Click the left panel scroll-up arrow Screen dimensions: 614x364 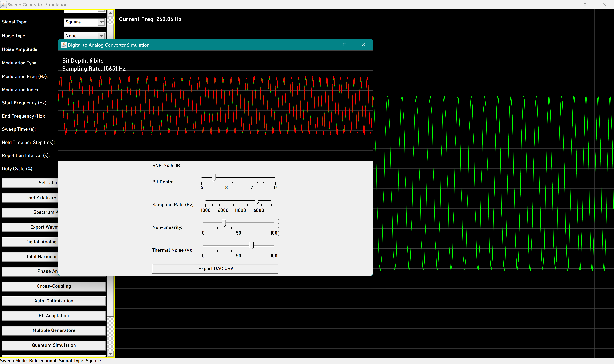tap(110, 13)
